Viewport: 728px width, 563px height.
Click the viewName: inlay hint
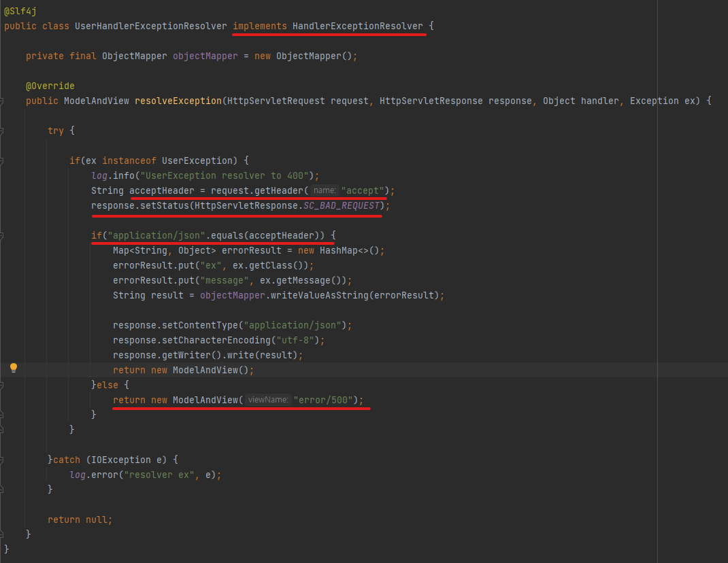[x=268, y=400]
